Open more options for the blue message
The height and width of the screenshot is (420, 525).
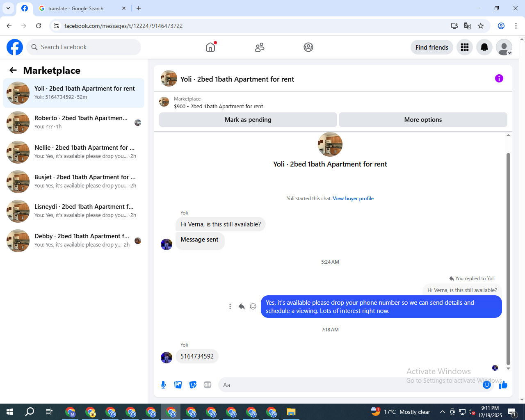pyautogui.click(x=230, y=306)
